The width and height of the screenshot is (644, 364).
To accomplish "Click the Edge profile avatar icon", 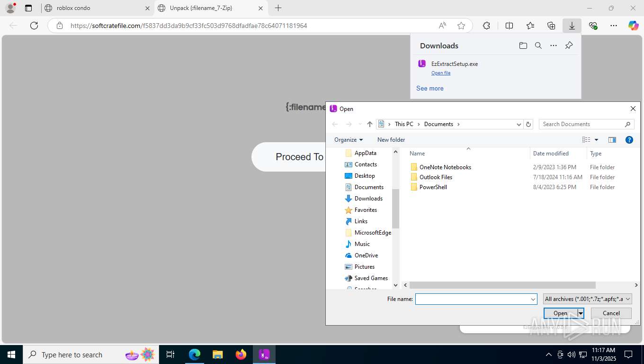I will (10, 8).
